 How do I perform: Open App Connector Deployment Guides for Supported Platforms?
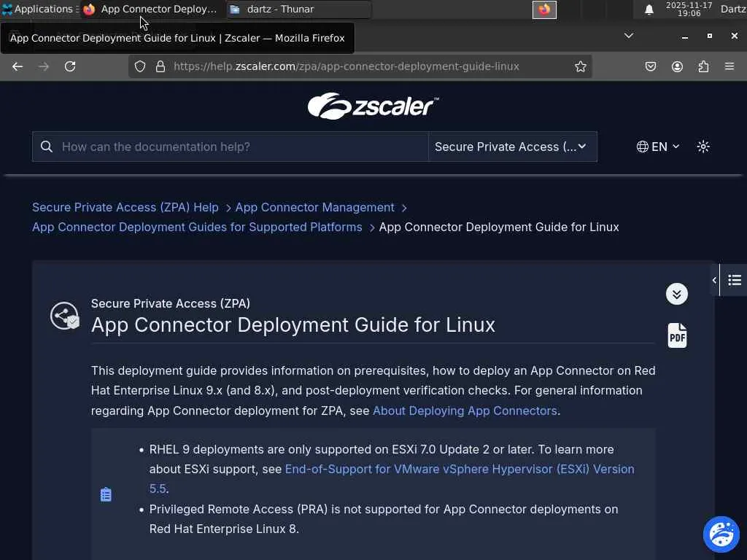click(x=197, y=227)
